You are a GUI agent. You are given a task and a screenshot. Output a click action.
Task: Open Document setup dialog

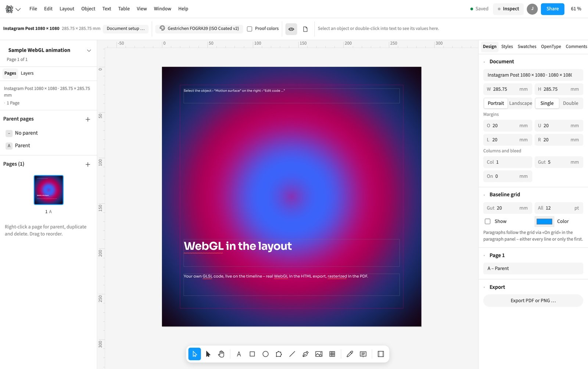coord(126,28)
